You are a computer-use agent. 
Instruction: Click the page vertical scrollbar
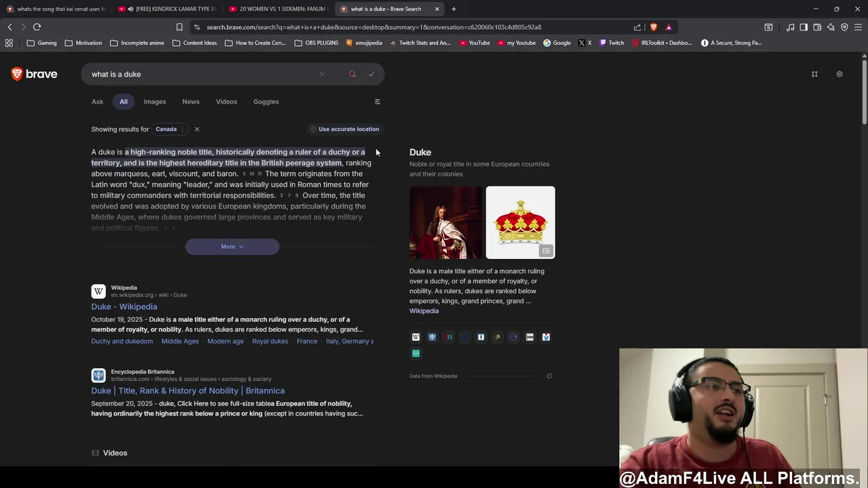865,91
